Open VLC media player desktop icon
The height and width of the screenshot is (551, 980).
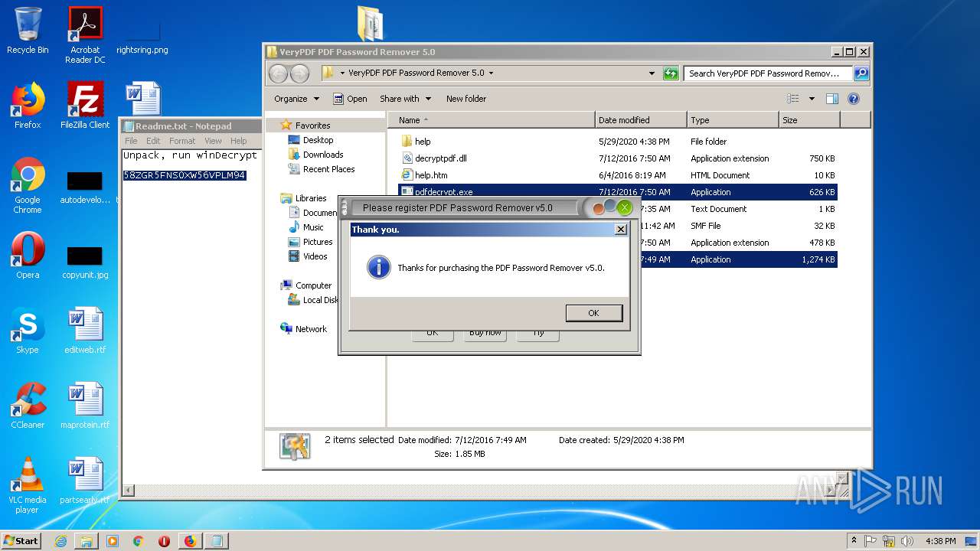(28, 485)
